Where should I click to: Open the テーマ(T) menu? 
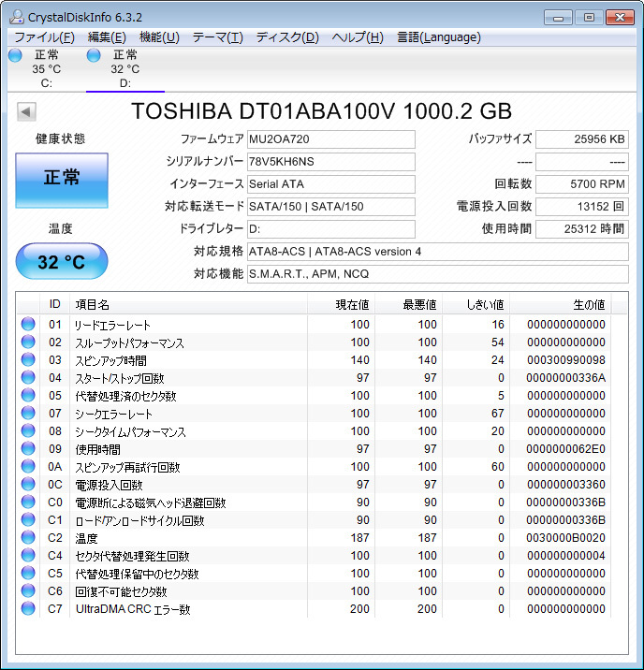(x=217, y=37)
